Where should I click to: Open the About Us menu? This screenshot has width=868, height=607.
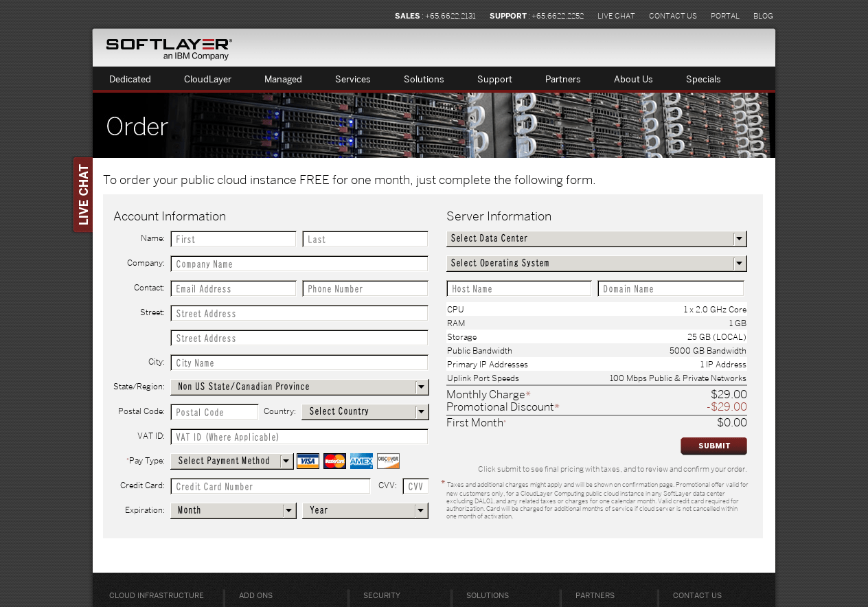click(633, 79)
